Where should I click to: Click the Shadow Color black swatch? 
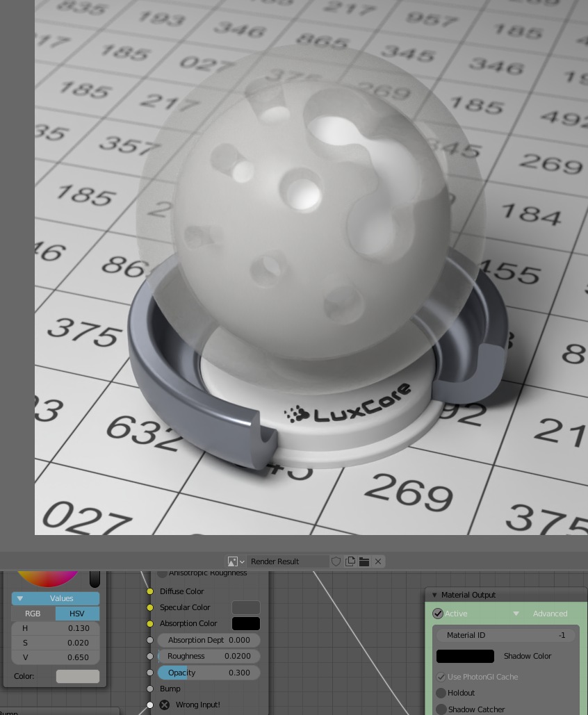click(x=465, y=656)
